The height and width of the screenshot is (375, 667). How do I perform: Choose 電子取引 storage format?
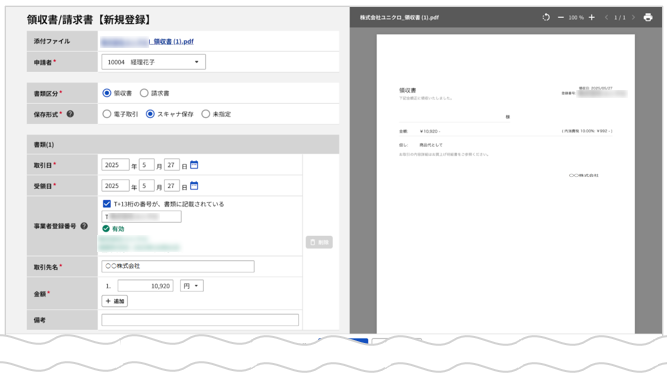click(x=107, y=114)
